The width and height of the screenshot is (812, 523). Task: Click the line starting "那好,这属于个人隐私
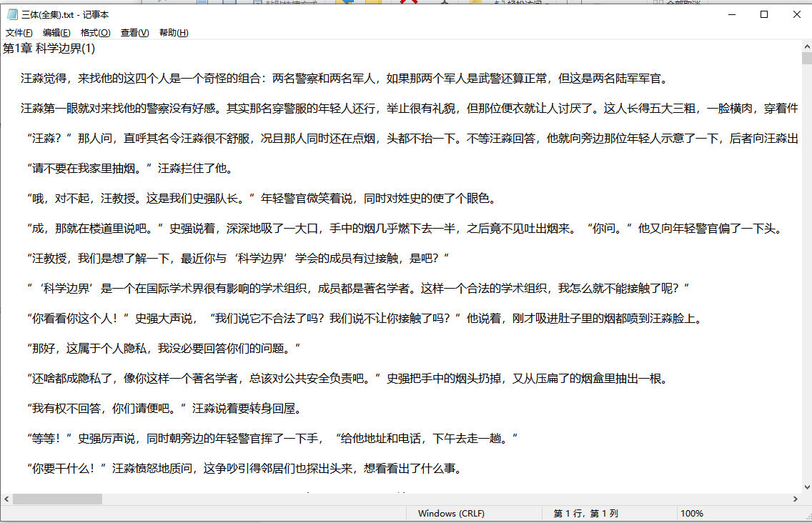coord(164,349)
